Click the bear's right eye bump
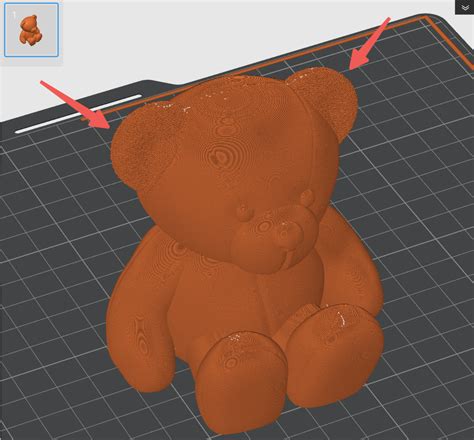 point(307,197)
